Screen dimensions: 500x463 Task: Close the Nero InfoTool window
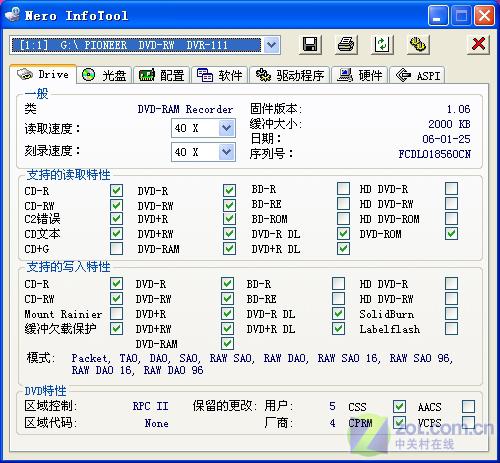[x=484, y=15]
